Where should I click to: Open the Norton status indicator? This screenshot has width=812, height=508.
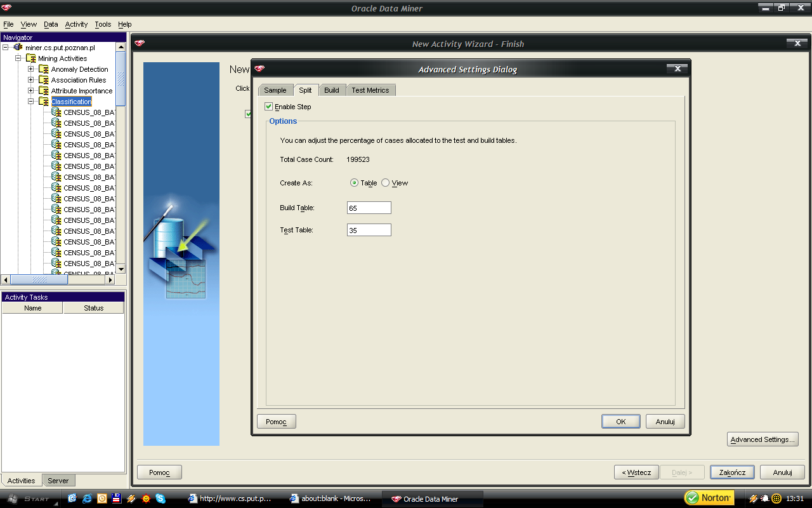click(x=709, y=498)
